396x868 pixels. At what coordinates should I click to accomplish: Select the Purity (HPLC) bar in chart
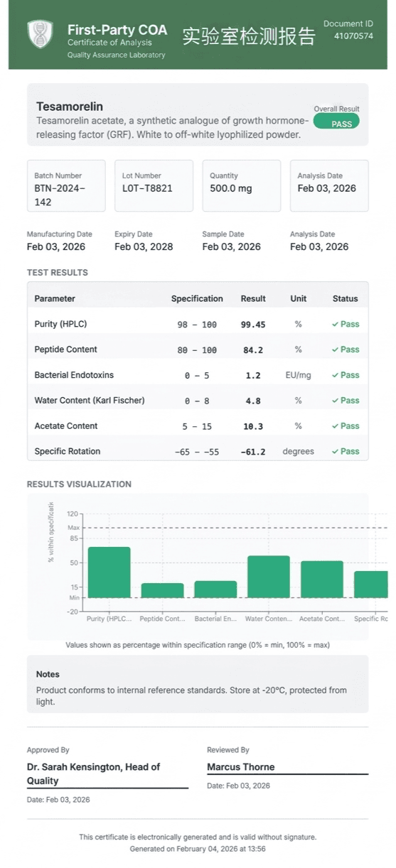[109, 572]
